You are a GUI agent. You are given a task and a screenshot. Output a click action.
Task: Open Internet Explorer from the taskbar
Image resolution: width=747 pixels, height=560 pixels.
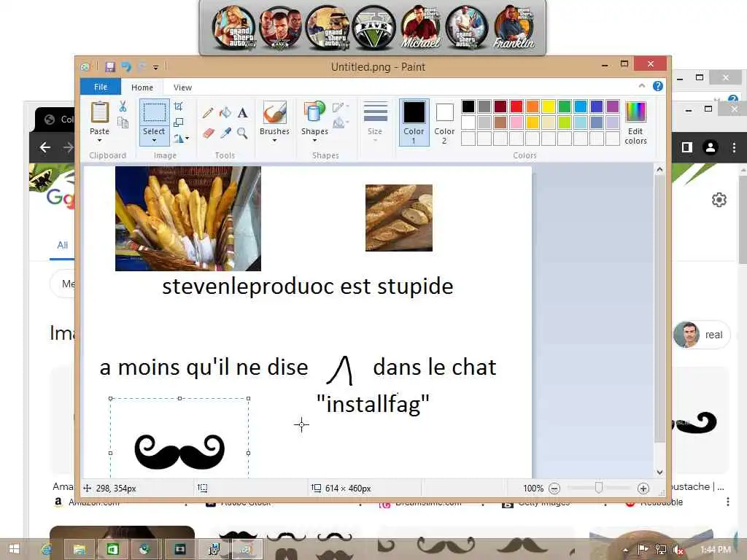pos(47,549)
